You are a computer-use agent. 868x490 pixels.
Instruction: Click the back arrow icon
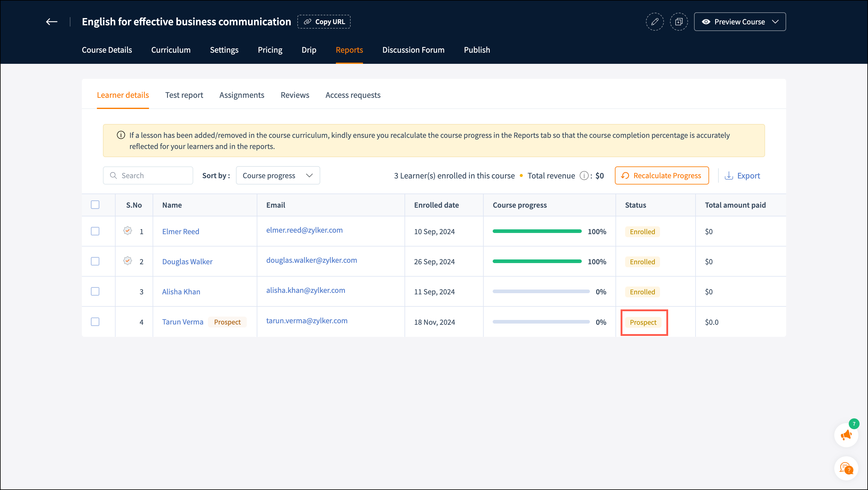(51, 22)
